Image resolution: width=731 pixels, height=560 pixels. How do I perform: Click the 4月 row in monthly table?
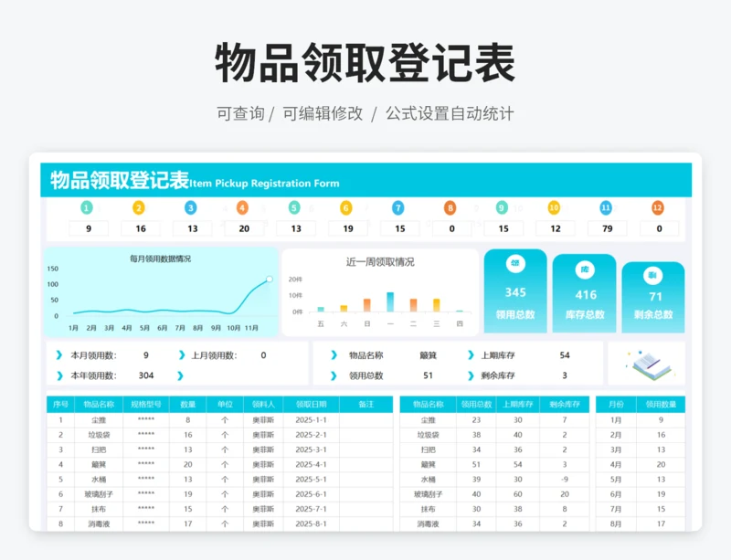641,464
